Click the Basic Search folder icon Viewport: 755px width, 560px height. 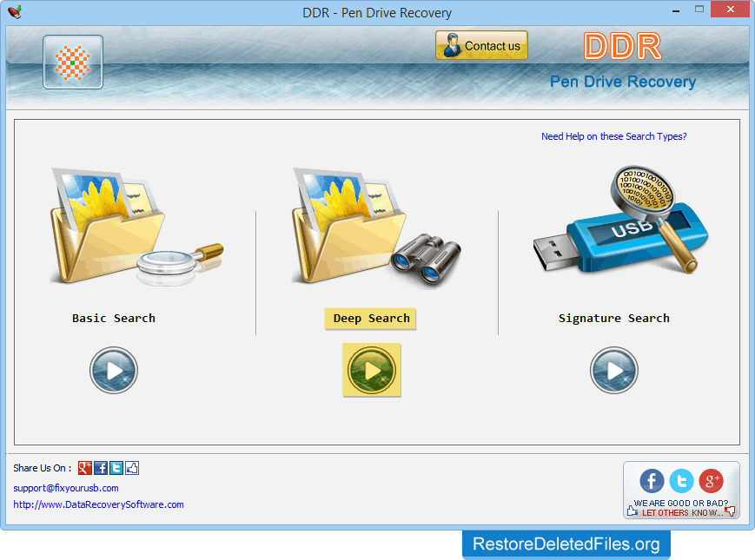click(136, 226)
